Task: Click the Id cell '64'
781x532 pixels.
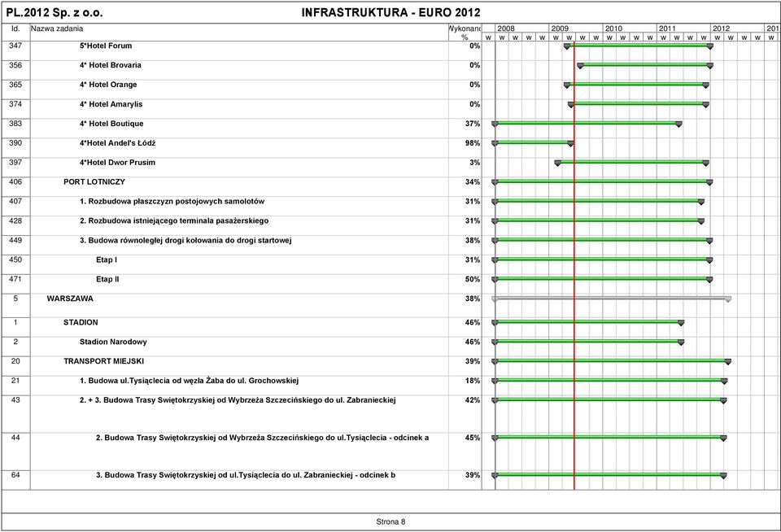Action: pos(15,475)
